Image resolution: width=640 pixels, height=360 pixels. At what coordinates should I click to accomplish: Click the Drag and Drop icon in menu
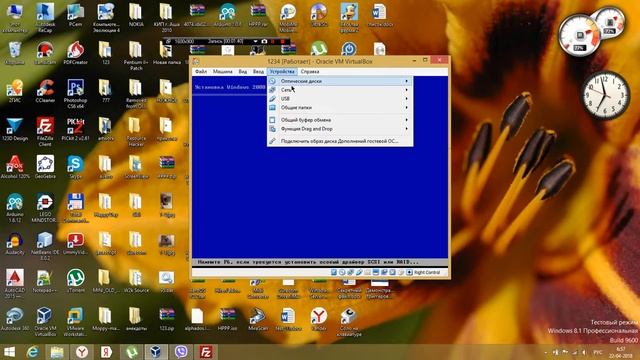pos(273,129)
